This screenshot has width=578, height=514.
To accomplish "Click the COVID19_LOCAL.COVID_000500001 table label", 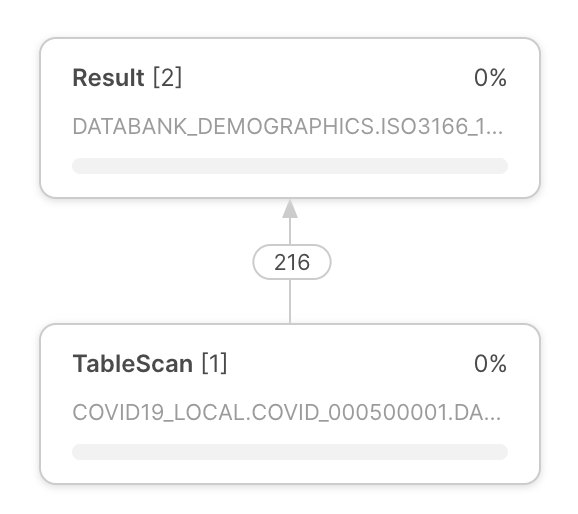I will 287,412.
